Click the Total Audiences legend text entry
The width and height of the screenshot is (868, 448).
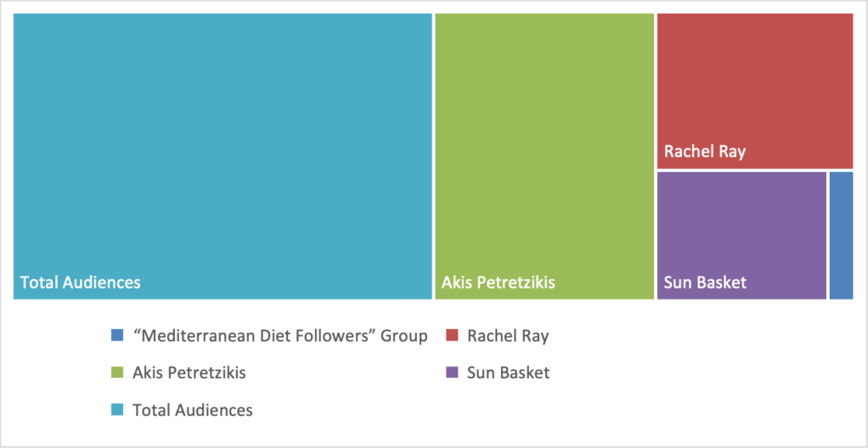coord(193,410)
